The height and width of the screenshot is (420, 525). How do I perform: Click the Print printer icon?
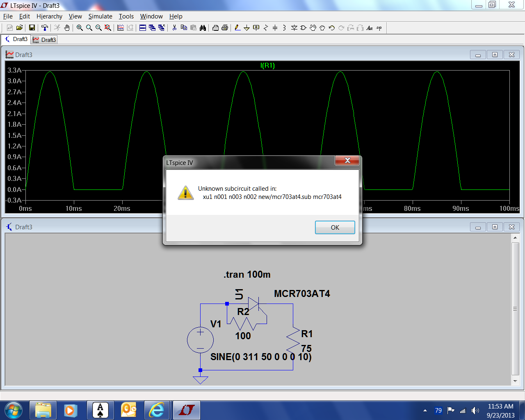(x=225, y=28)
